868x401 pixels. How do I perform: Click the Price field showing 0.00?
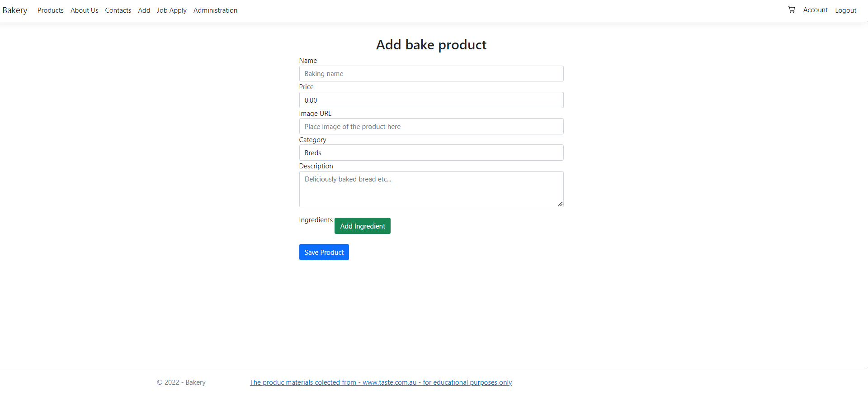pyautogui.click(x=431, y=100)
